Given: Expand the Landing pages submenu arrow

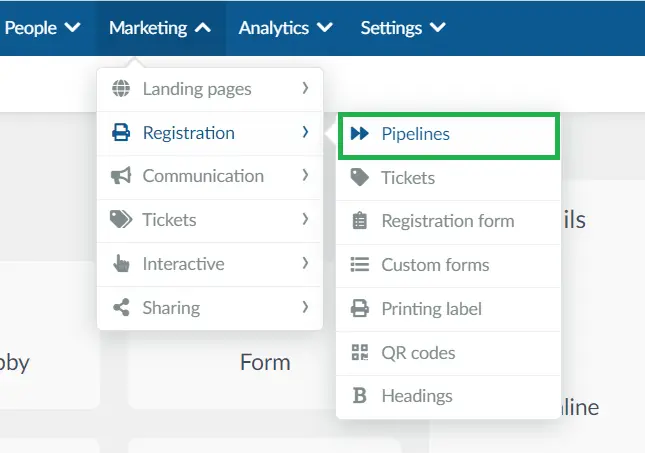Looking at the screenshot, I should (305, 88).
